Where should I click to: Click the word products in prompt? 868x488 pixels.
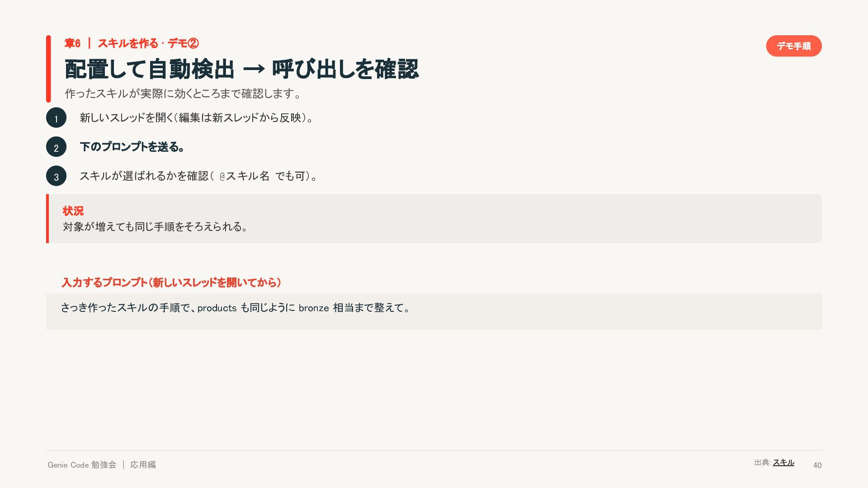point(217,308)
